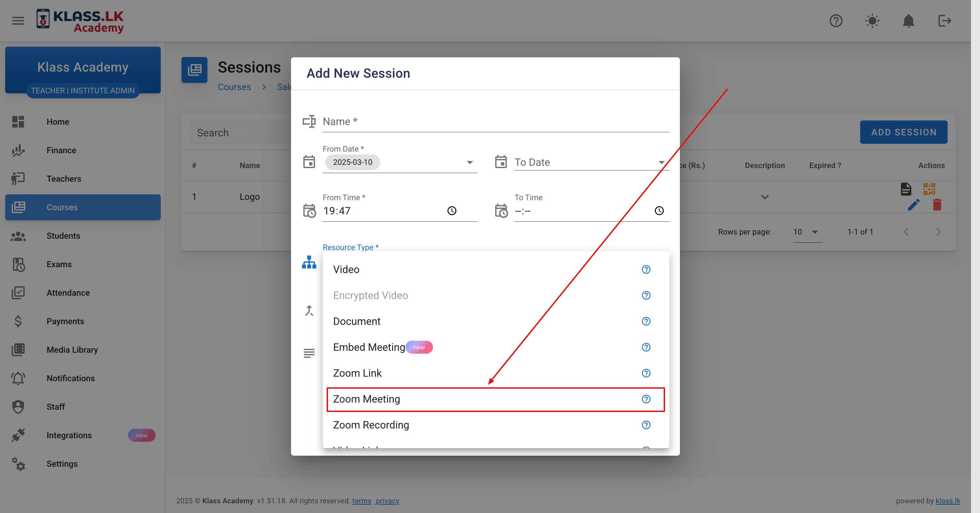
Task: Click the help icon in top bar
Action: [836, 20]
